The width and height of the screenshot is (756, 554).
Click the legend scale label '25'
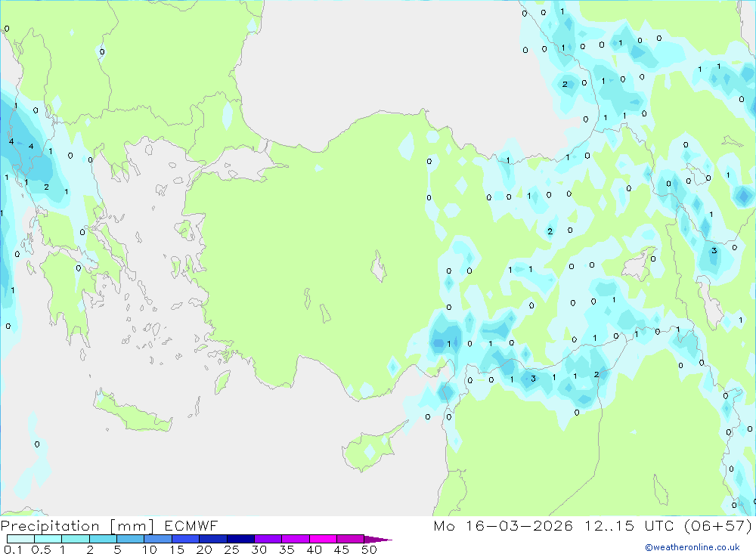231,549
